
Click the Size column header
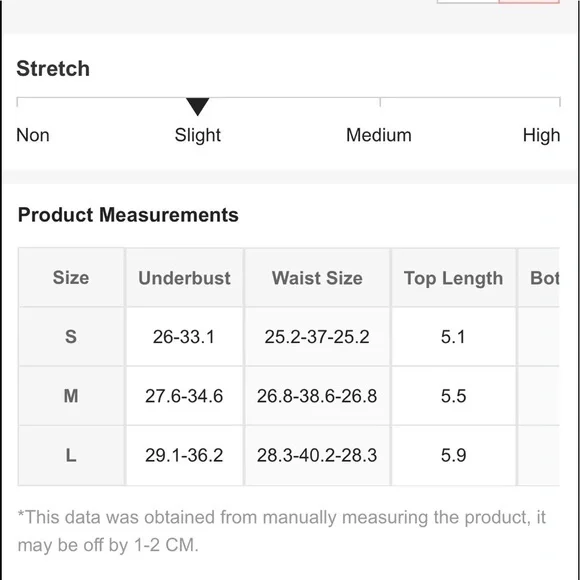click(x=71, y=277)
